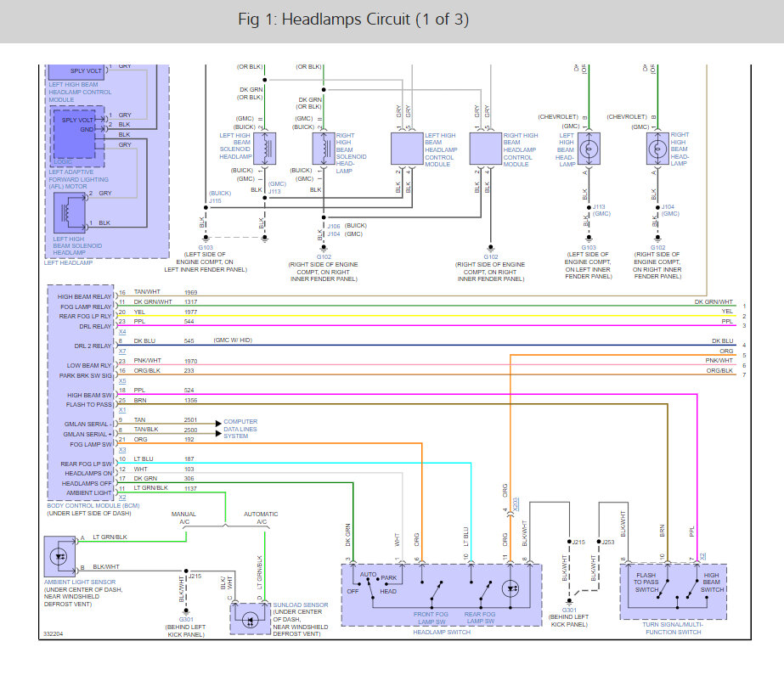
Task: Open the X2 link below AMBIENT LIGHT pin
Action: [x=122, y=498]
